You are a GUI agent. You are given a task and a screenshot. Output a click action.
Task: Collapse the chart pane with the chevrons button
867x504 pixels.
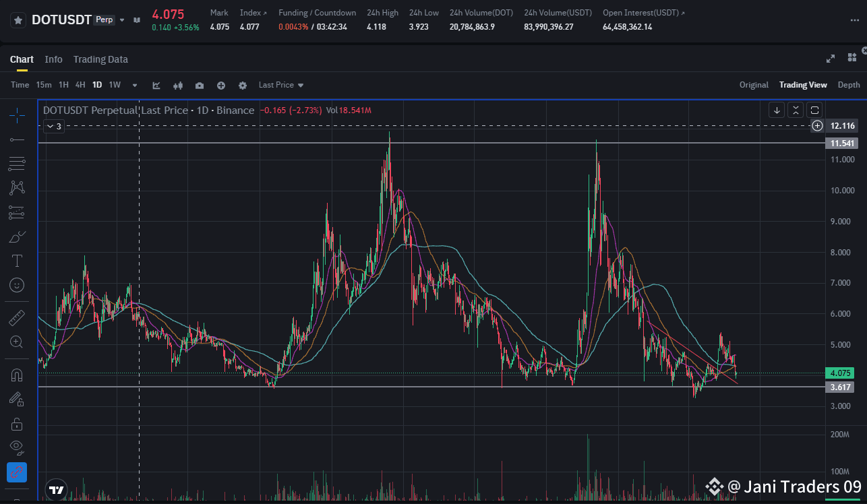[x=796, y=110]
